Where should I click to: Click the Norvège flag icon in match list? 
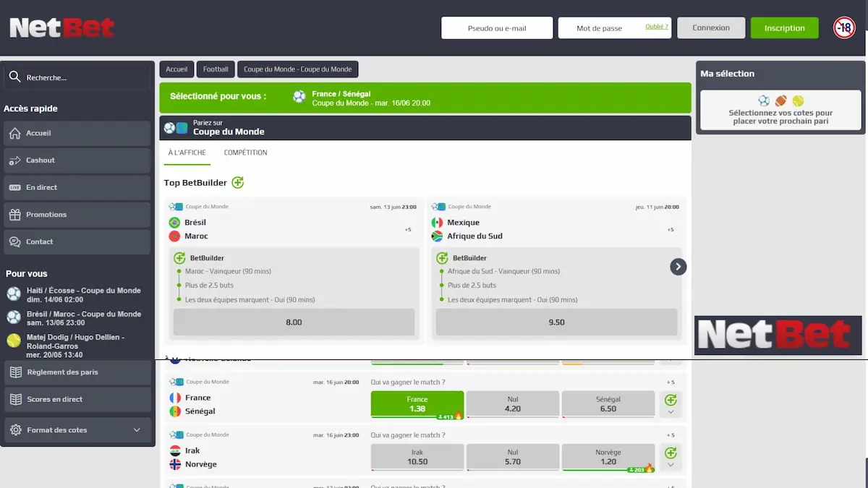pos(175,464)
